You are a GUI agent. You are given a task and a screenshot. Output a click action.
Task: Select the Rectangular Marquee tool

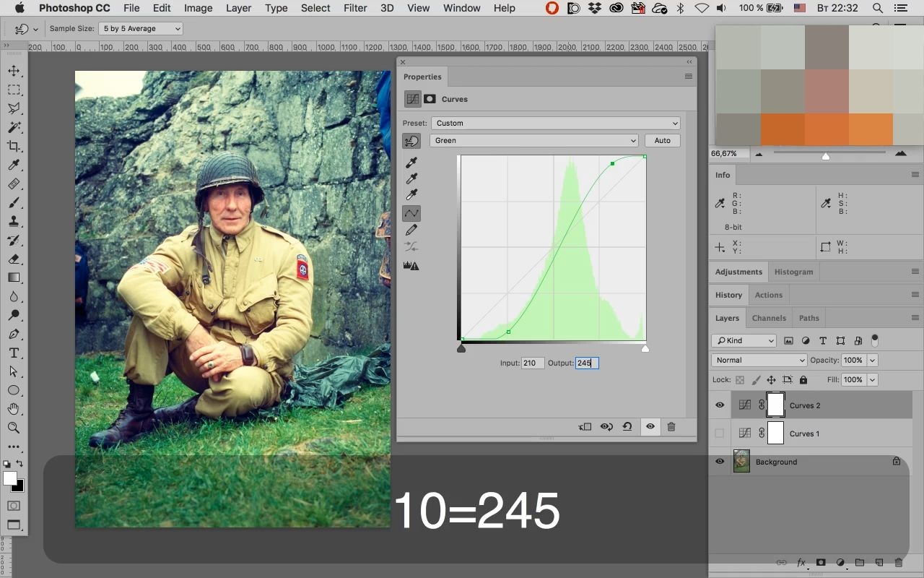(14, 90)
